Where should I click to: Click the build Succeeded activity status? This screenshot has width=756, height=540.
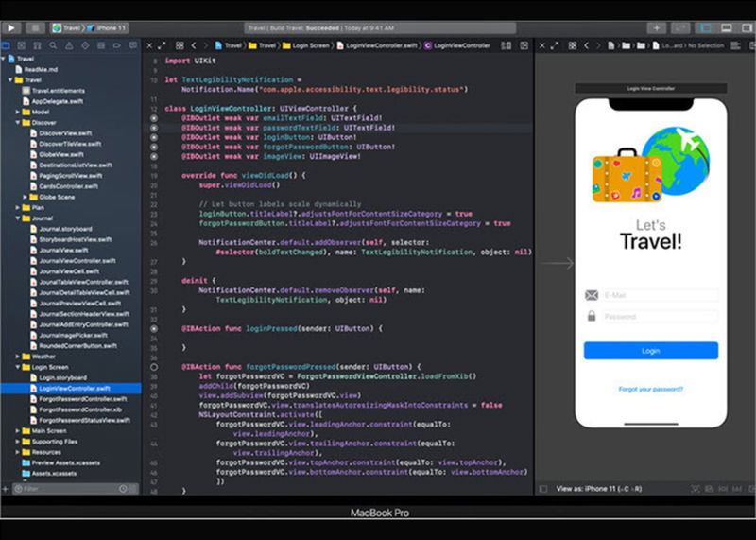[x=322, y=28]
